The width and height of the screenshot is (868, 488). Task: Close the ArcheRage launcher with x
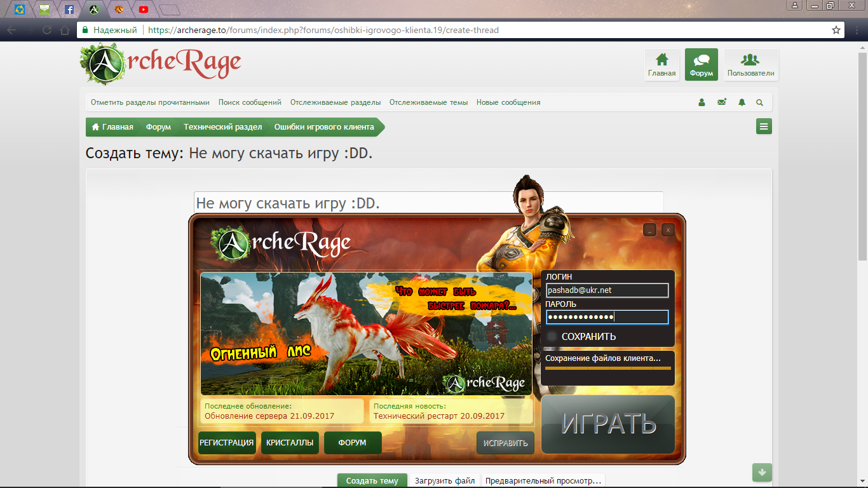pos(667,230)
